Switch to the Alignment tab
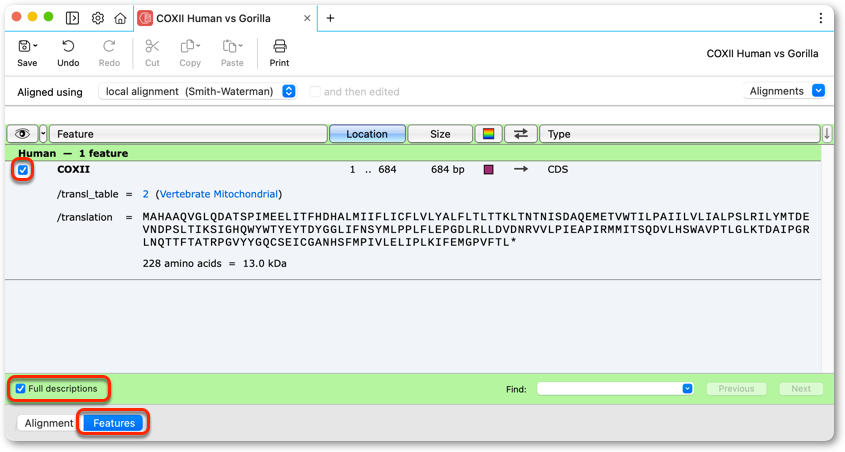 (49, 423)
